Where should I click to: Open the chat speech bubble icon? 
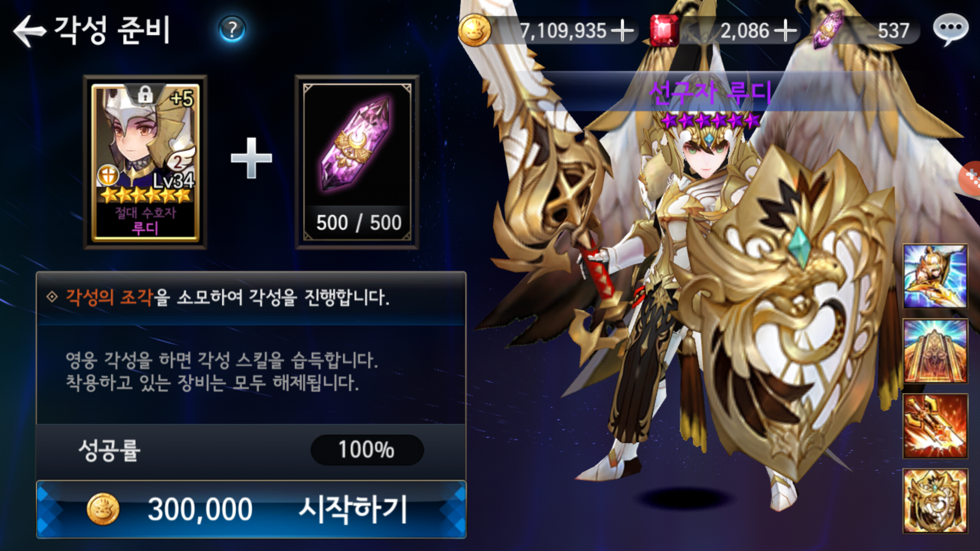[x=951, y=29]
